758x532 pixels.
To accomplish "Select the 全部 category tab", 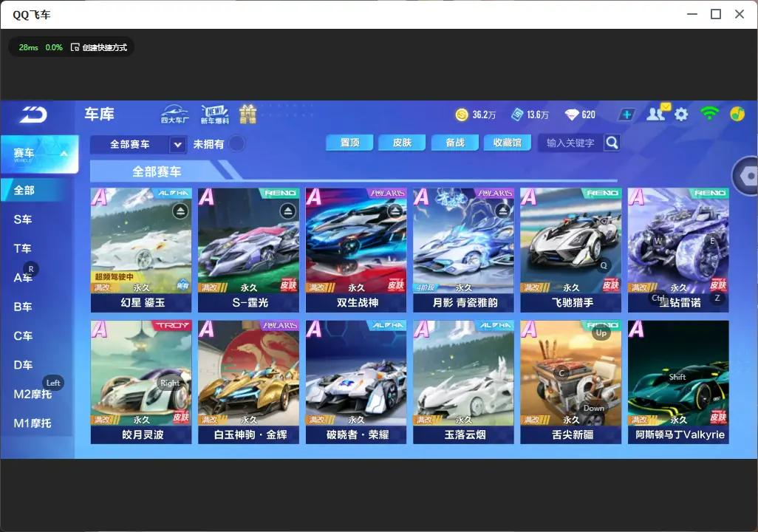I will [37, 190].
